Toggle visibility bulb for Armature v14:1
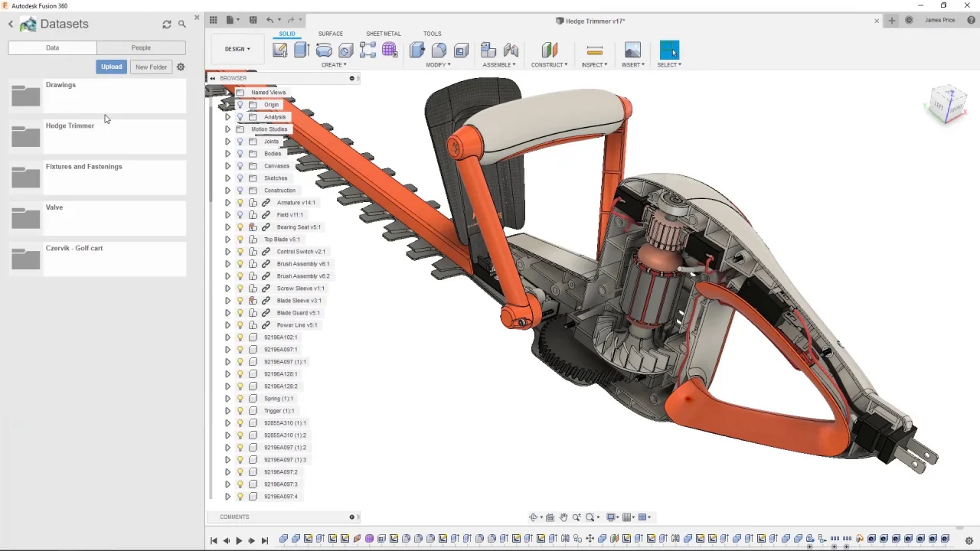 pos(240,203)
